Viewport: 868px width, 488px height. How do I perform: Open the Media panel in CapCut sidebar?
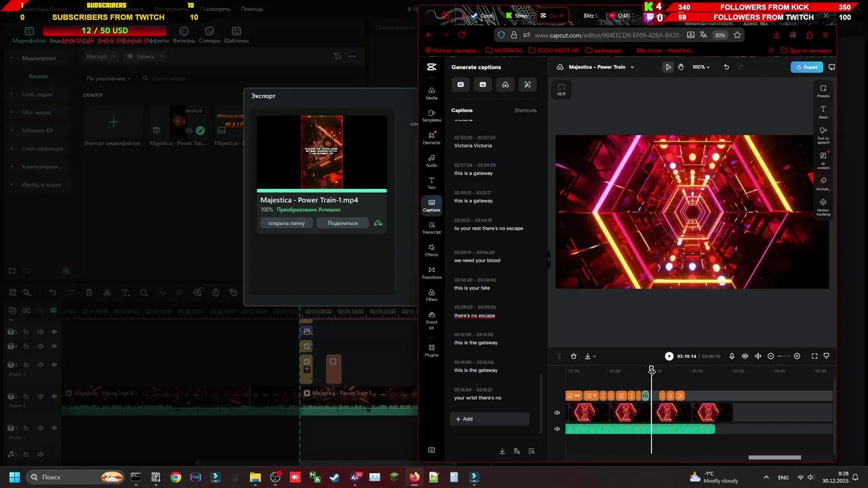tap(431, 94)
